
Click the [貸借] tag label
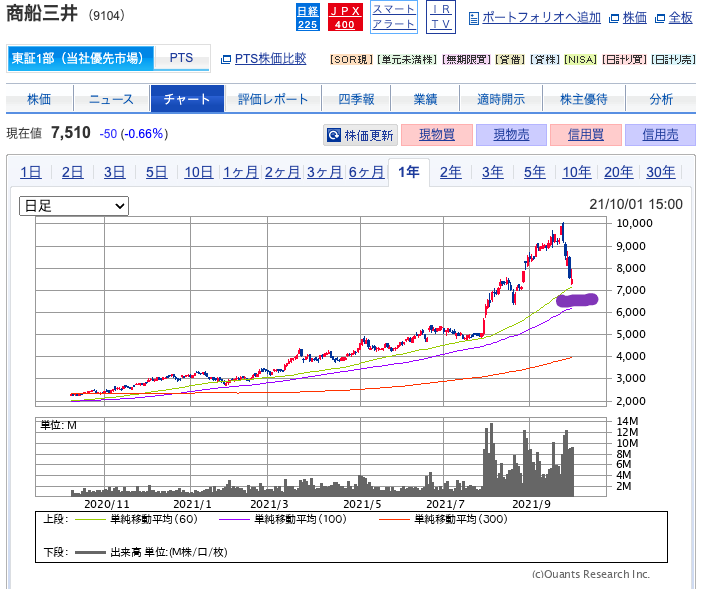pos(510,60)
